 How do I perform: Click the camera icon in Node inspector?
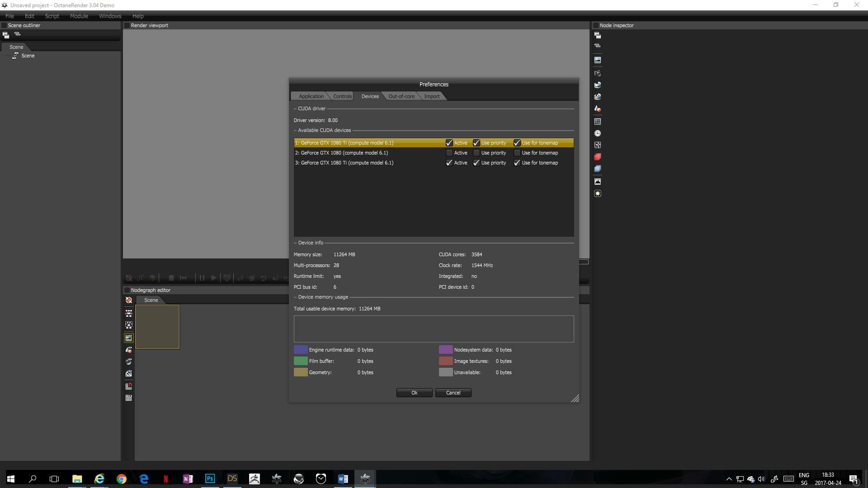[x=597, y=73]
